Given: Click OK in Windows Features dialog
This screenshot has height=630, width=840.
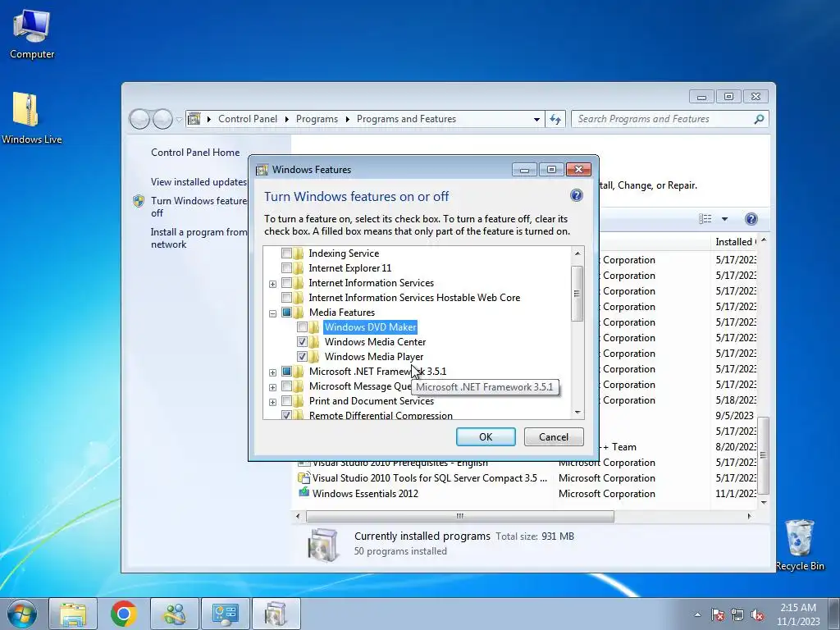Looking at the screenshot, I should click(x=486, y=436).
